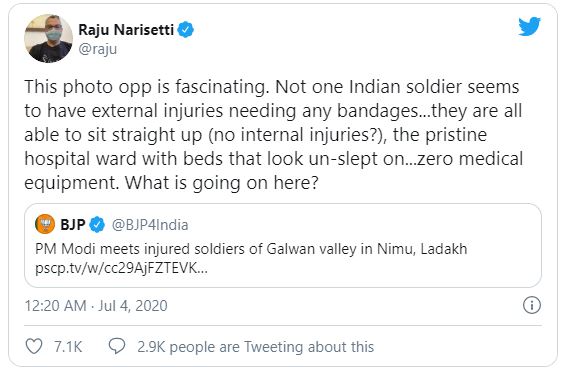Screen dimensions: 583x374
Task: Open the Raju Narisetti display name
Action: [126, 30]
